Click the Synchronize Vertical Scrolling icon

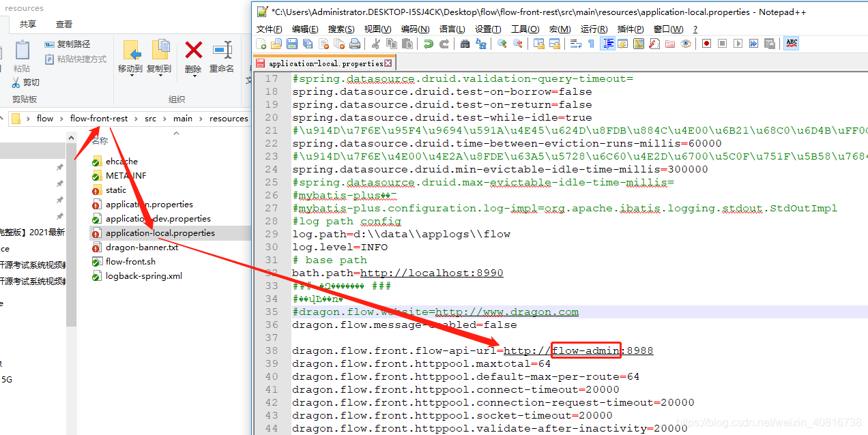pyautogui.click(x=538, y=44)
